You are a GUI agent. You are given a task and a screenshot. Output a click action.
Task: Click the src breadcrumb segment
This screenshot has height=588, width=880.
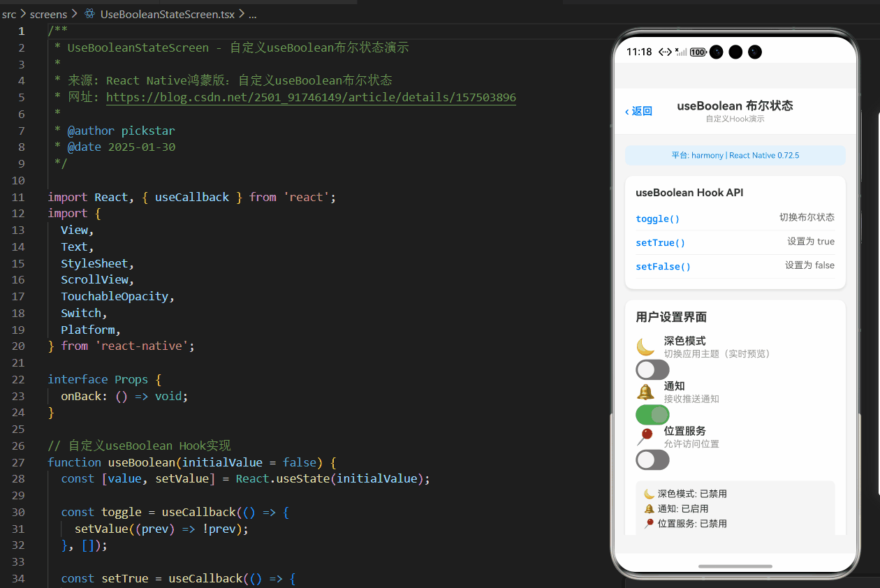(x=8, y=14)
